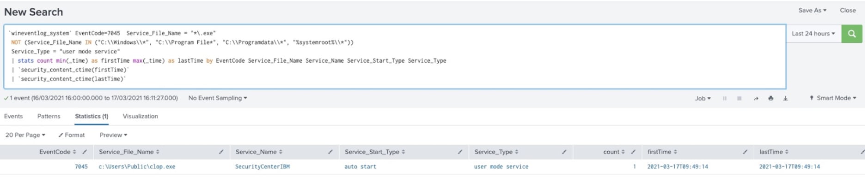Image resolution: width=868 pixels, height=177 pixels.
Task: Switch to the Events tab
Action: click(x=13, y=116)
